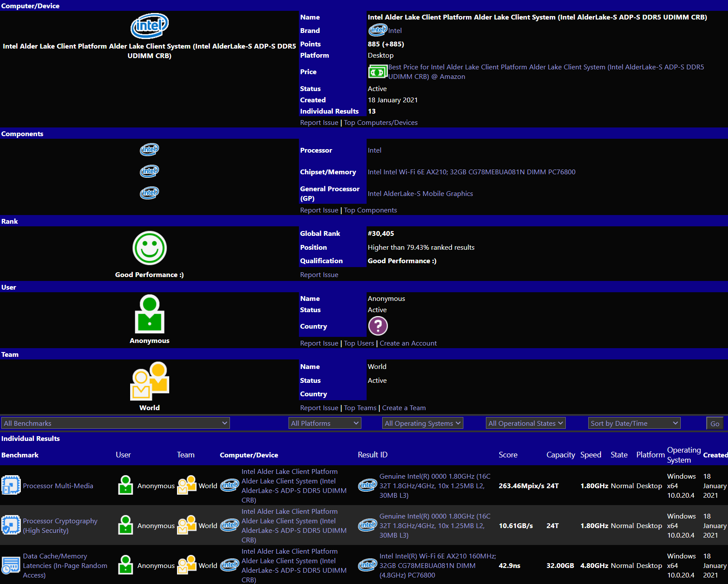
Task: Click the Processor row Intel logo
Action: pyautogui.click(x=149, y=150)
